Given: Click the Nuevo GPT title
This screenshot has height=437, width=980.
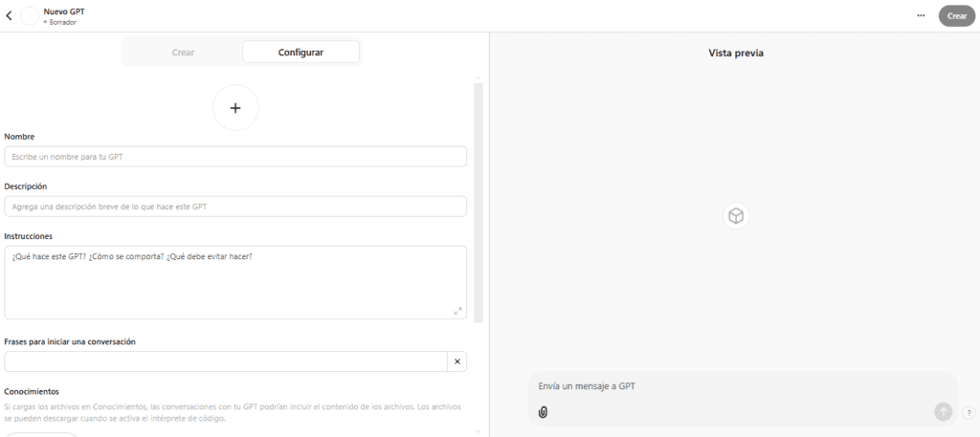Looking at the screenshot, I should (64, 11).
